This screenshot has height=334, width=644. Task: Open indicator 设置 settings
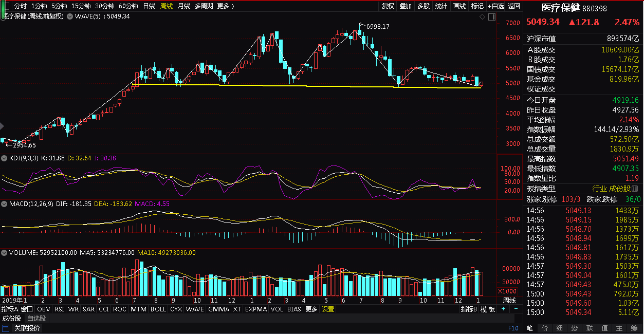[x=327, y=309]
